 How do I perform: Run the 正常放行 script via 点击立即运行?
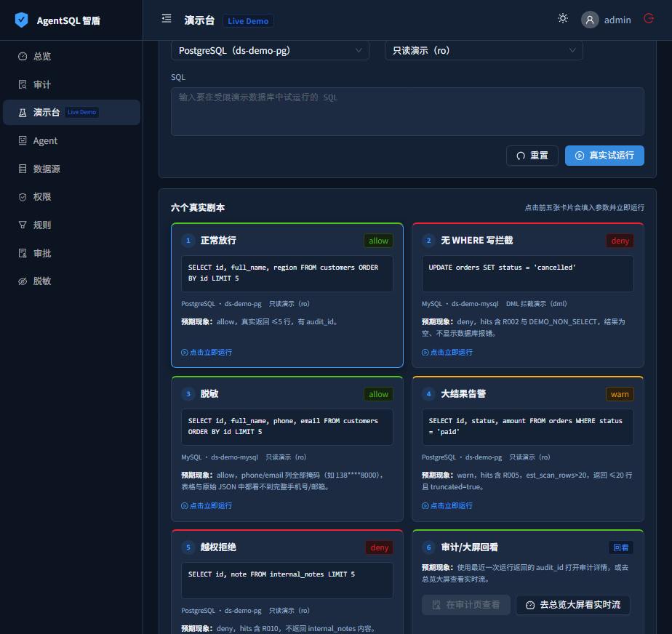pos(207,352)
